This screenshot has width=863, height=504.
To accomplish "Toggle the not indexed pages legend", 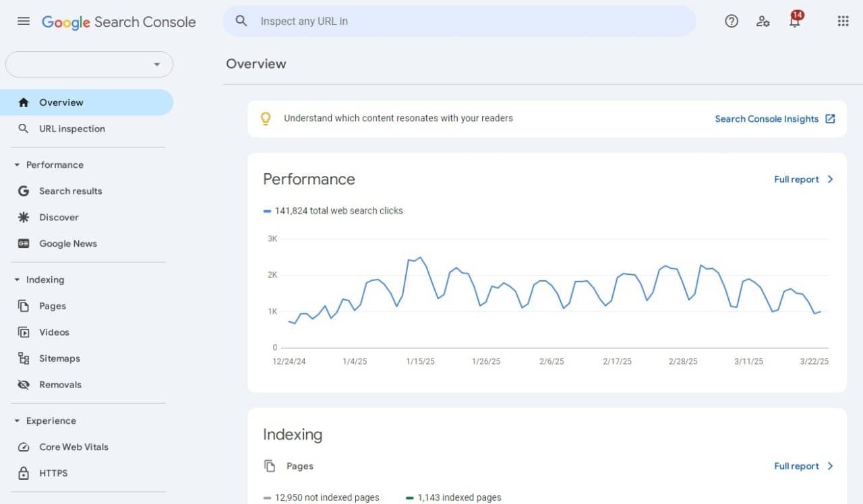I will 321,497.
